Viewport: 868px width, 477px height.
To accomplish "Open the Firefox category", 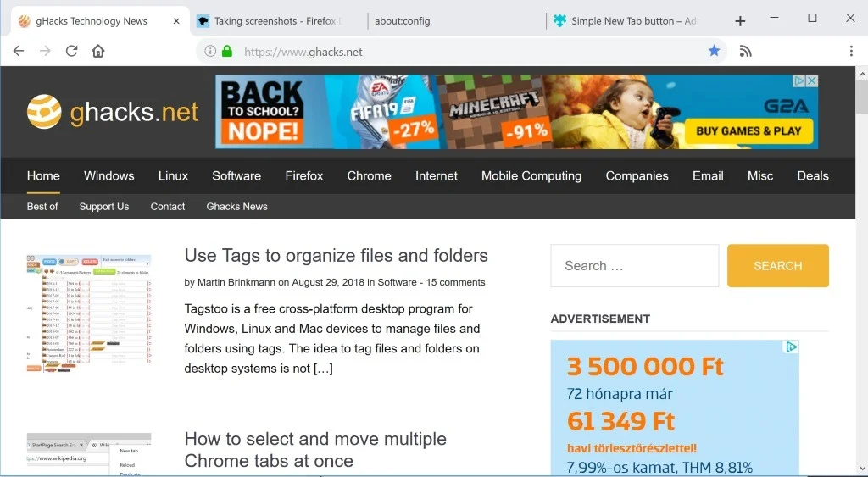I will pos(304,176).
